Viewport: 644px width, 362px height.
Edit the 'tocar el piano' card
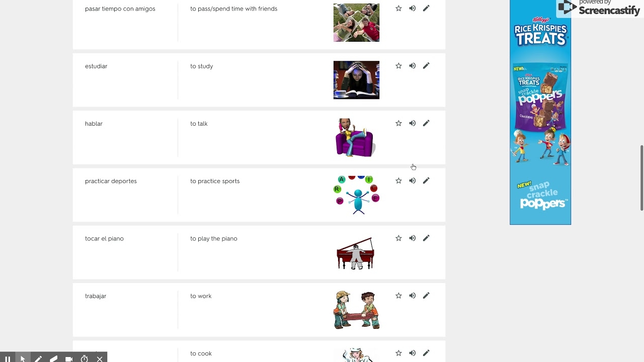click(426, 238)
